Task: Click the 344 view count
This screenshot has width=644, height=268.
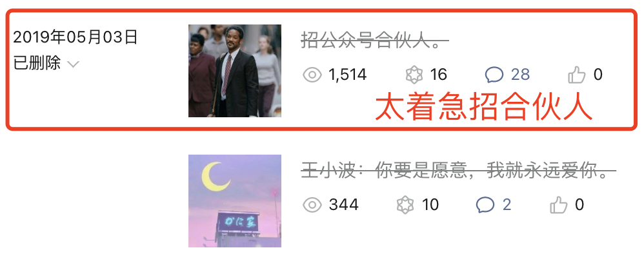Action: pos(344,204)
